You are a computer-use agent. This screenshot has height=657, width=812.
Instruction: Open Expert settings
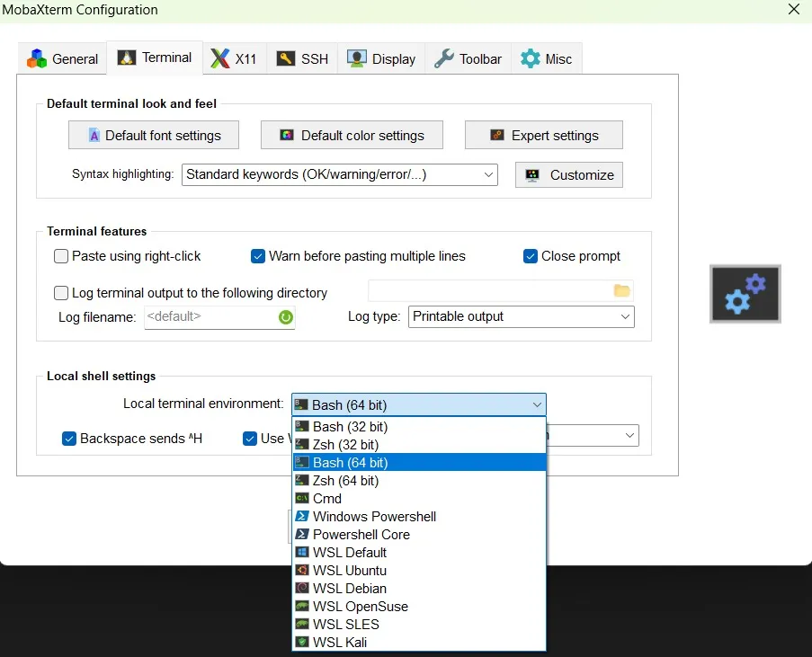pyautogui.click(x=543, y=134)
